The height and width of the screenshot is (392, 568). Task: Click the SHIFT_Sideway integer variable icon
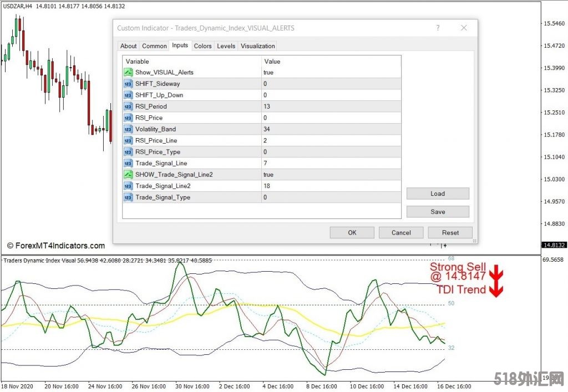(128, 84)
